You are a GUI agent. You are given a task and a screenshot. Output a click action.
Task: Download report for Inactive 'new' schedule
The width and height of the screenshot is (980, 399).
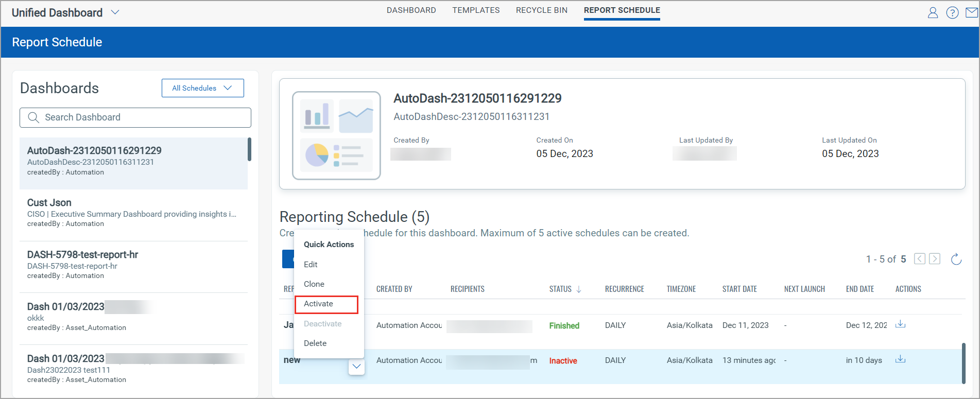point(900,359)
